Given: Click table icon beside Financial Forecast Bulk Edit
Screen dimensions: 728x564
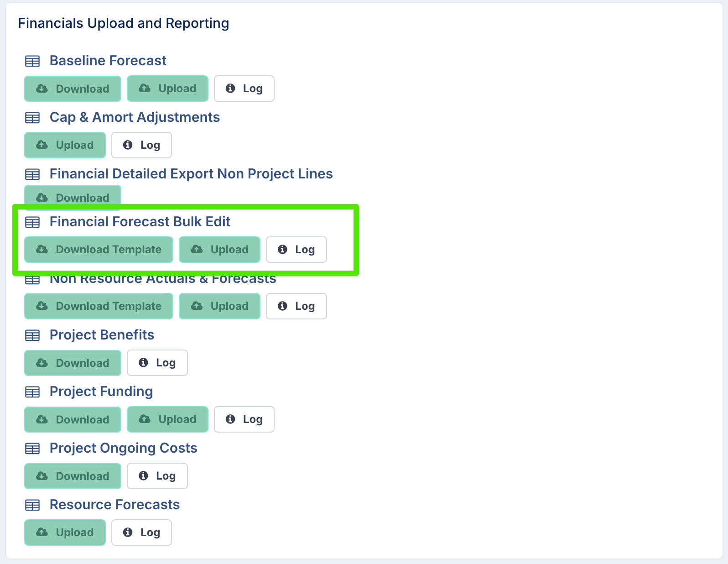Looking at the screenshot, I should coord(32,222).
